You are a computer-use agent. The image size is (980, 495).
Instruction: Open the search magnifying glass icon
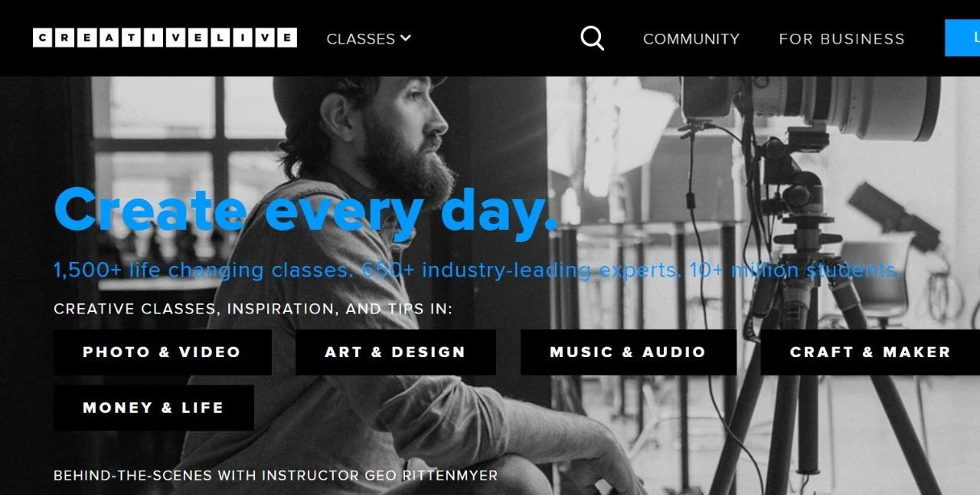(592, 38)
